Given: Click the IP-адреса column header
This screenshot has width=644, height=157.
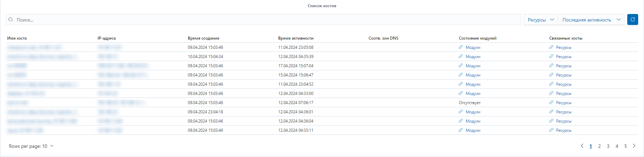Looking at the screenshot, I should click(x=107, y=38).
